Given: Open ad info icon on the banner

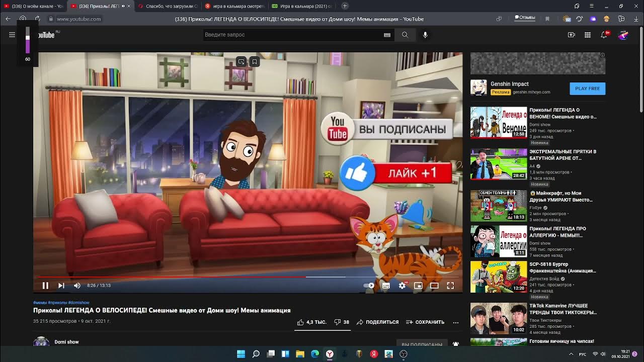Looking at the screenshot, I should click(603, 55).
